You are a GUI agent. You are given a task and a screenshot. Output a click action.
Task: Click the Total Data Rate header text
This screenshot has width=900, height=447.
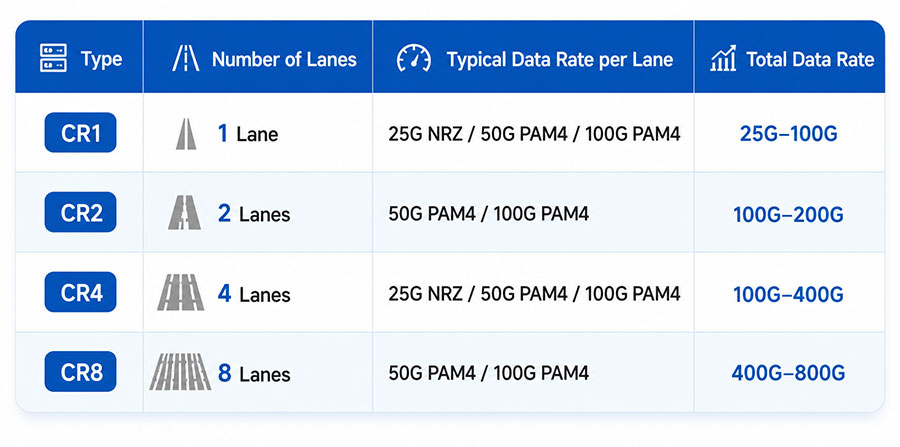point(810,59)
